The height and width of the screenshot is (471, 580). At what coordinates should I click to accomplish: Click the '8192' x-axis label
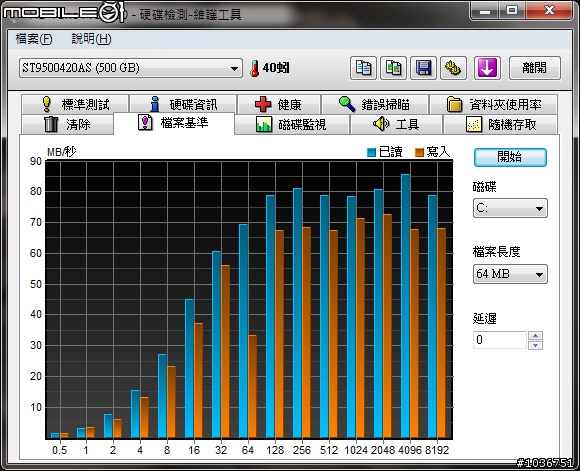pos(437,450)
